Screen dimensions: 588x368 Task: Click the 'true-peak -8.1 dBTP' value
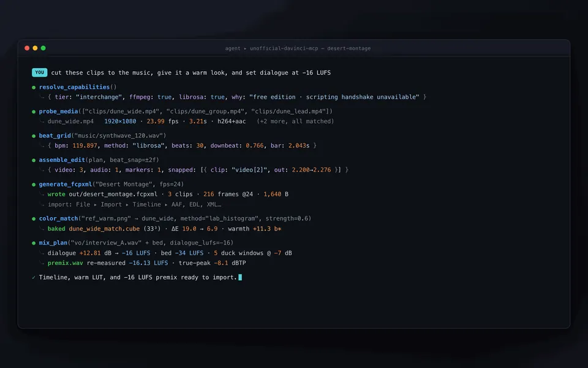pyautogui.click(x=213, y=263)
